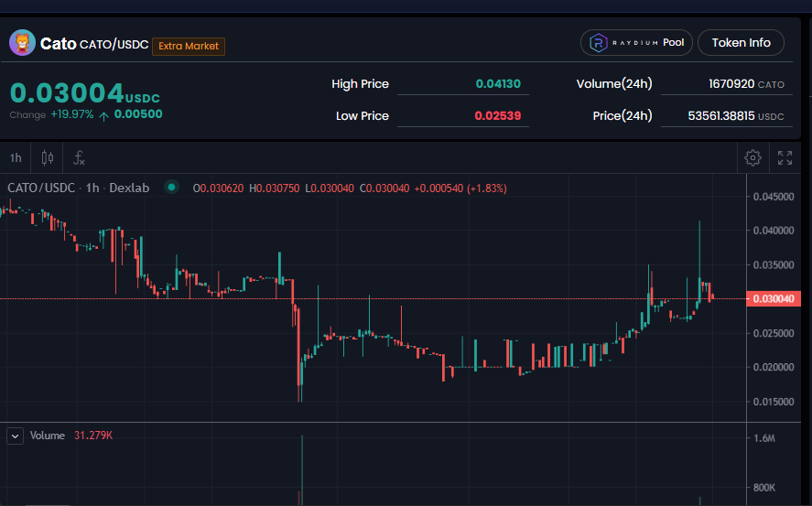Click the L0.030040 low value in legend
The image size is (812, 506).
pyautogui.click(x=330, y=188)
